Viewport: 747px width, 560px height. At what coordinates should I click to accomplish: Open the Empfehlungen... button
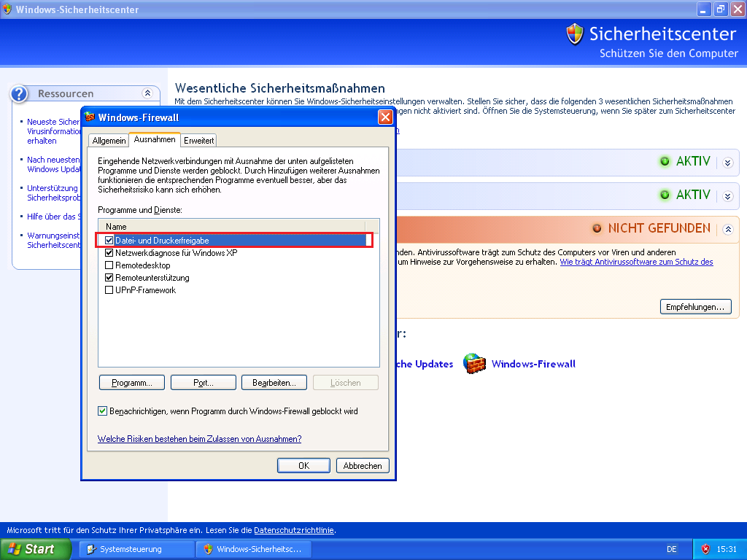tap(695, 307)
